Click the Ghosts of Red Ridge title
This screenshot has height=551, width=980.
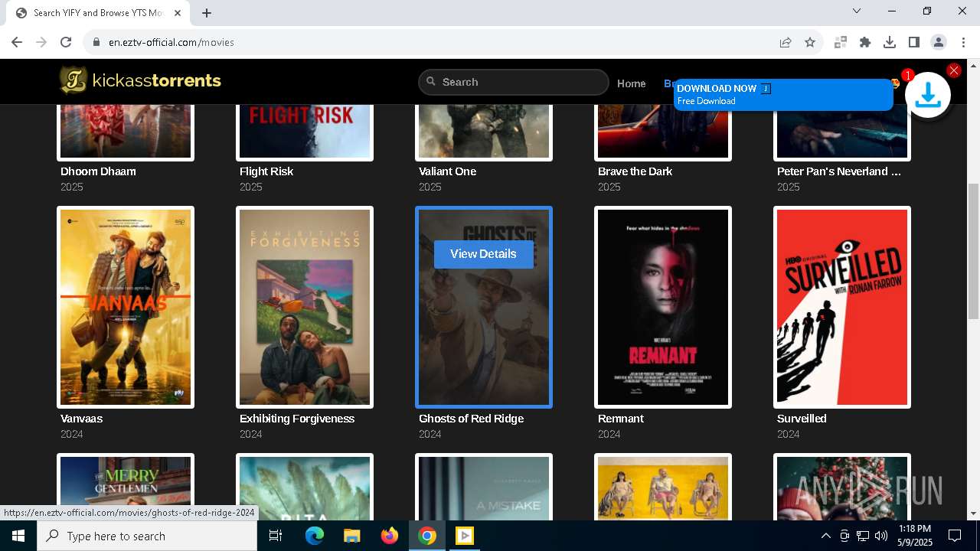(x=471, y=419)
